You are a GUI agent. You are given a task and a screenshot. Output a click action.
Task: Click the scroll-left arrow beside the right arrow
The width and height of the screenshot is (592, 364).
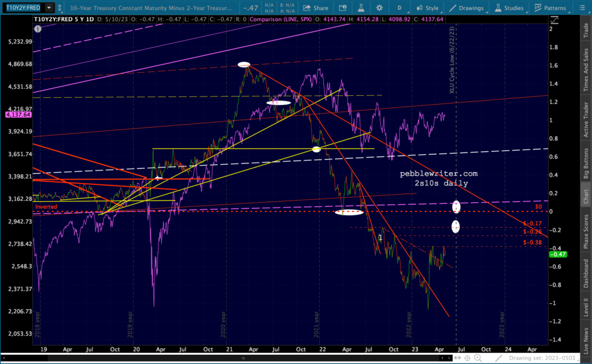pyautogui.click(x=442, y=358)
